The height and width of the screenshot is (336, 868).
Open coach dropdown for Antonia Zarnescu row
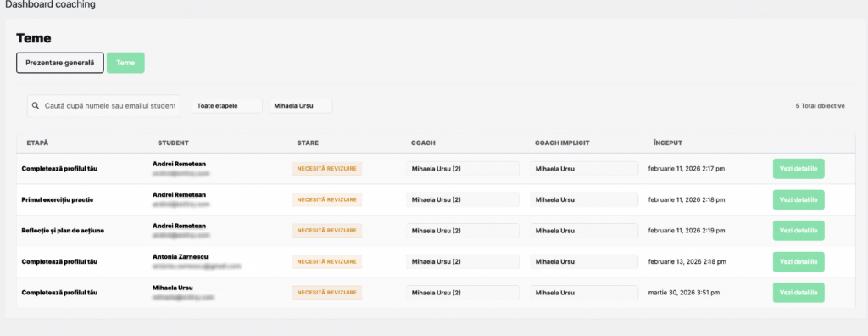coord(462,261)
